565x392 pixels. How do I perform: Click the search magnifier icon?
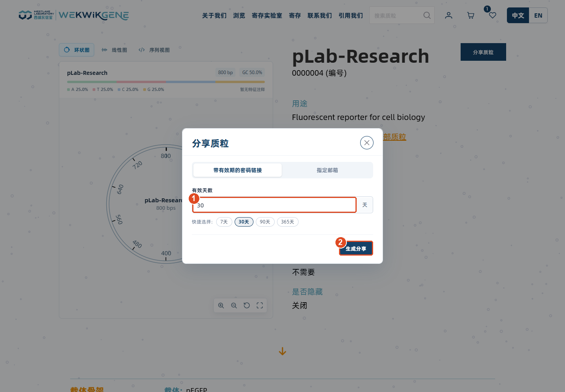coord(427,15)
